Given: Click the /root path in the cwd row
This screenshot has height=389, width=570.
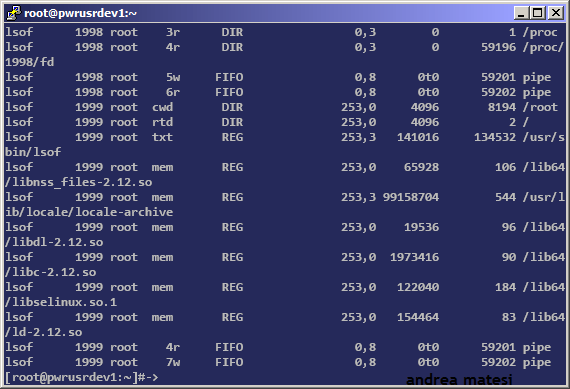Looking at the screenshot, I should click(x=540, y=107).
